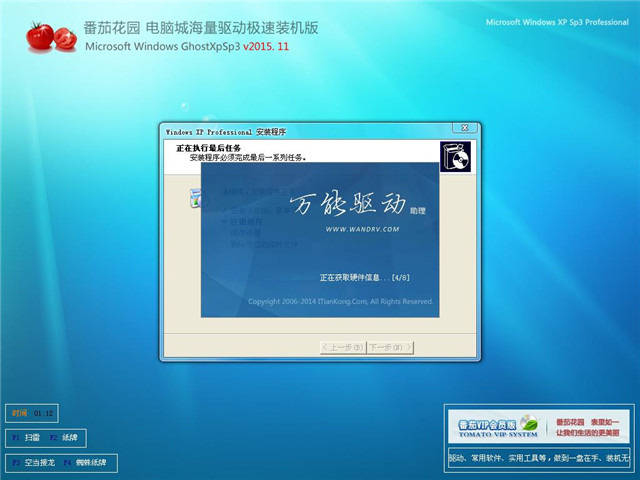Click the v2015.11 version text
This screenshot has height=480, width=640.
pos(266,47)
